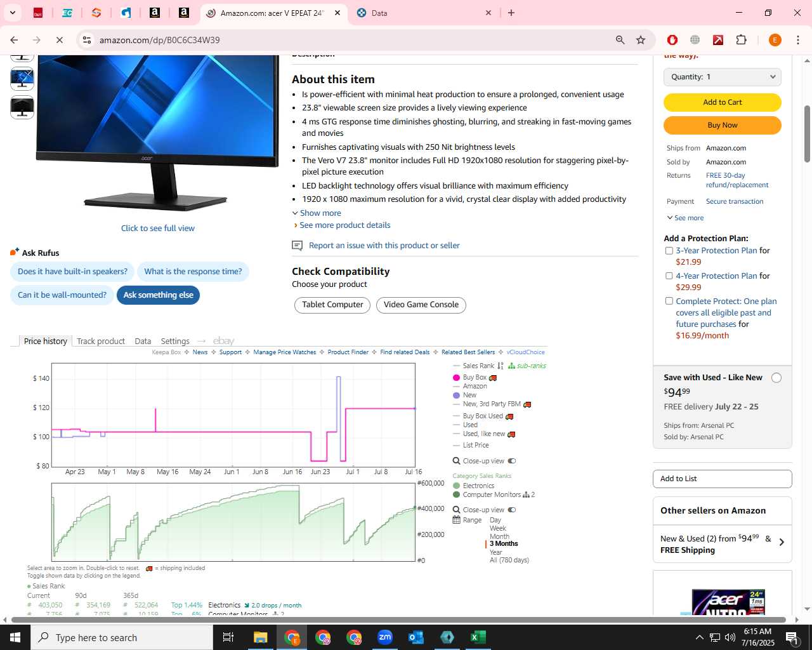The image size is (812, 650).
Task: Click the zoom magnifier in address bar
Action: pos(620,40)
